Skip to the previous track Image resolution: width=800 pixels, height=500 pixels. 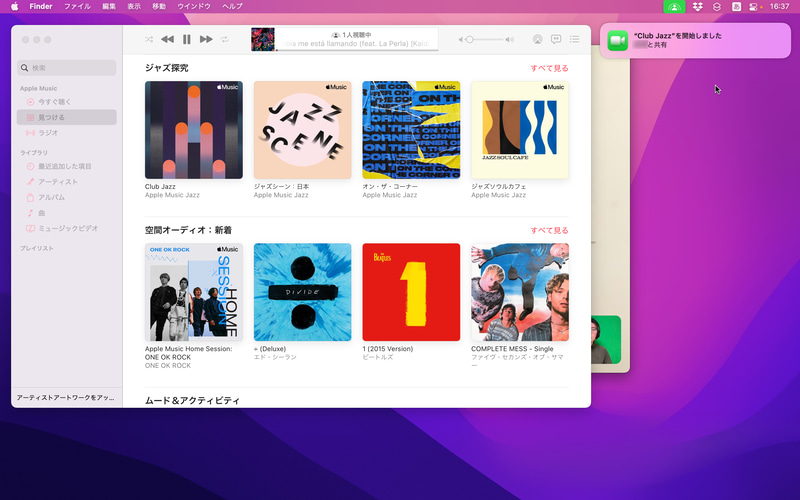[167, 39]
